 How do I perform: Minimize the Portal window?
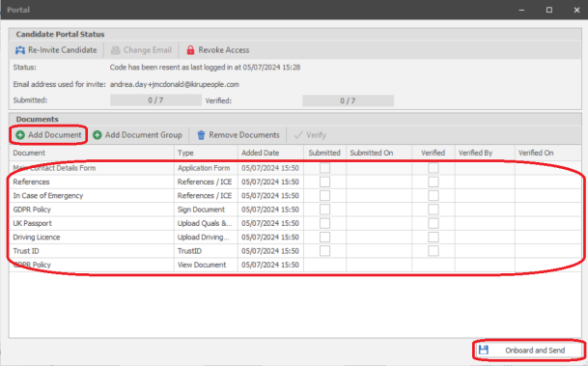pos(521,10)
